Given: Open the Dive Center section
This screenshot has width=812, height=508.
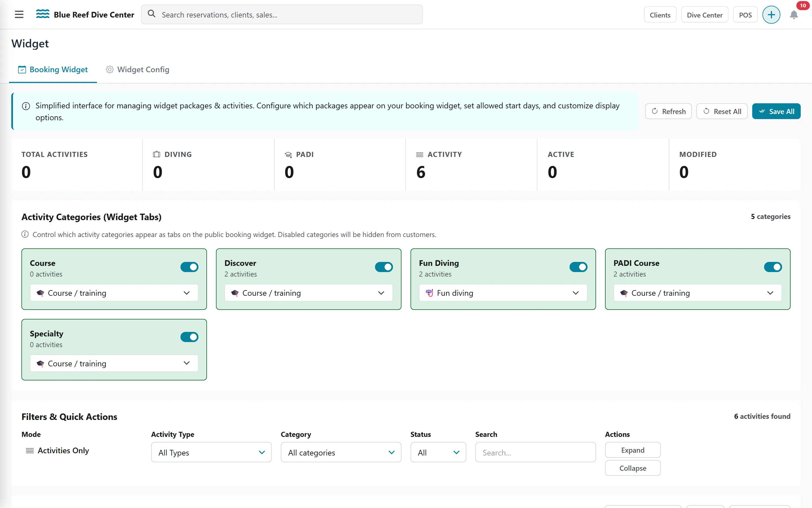Looking at the screenshot, I should [x=705, y=15].
